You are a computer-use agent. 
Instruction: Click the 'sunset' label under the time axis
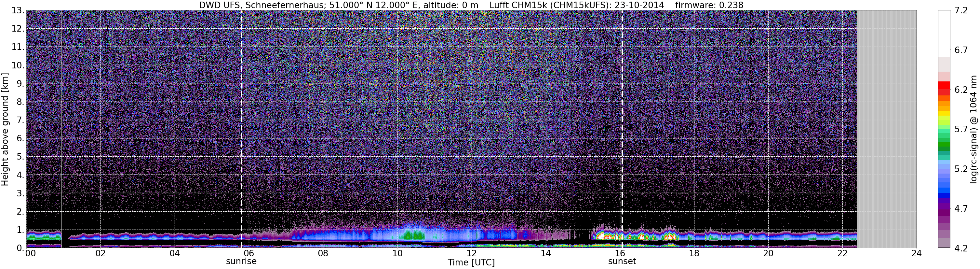click(x=622, y=262)
